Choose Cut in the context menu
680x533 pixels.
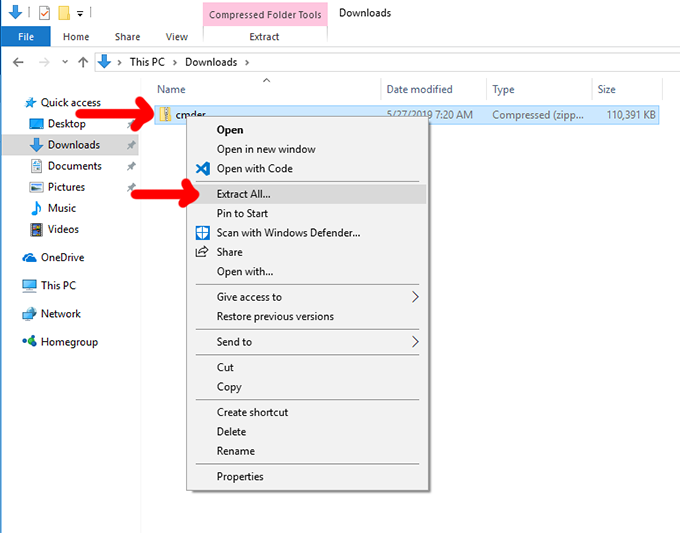pos(308,368)
